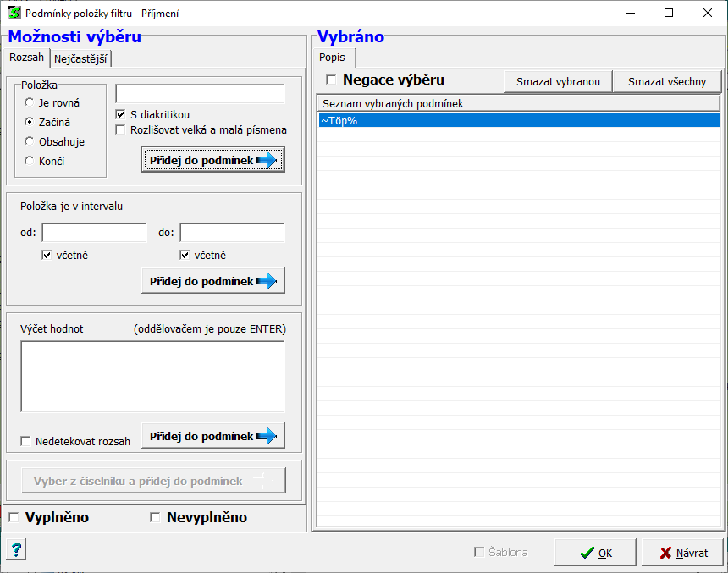Choose the 'Obsahuje' radio option
This screenshot has width=728, height=573.
pos(30,141)
